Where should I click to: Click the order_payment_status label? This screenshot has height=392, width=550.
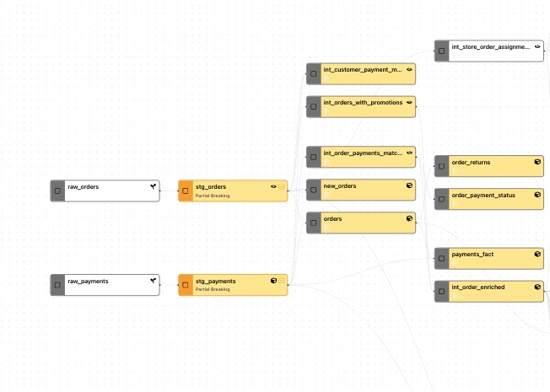(483, 196)
